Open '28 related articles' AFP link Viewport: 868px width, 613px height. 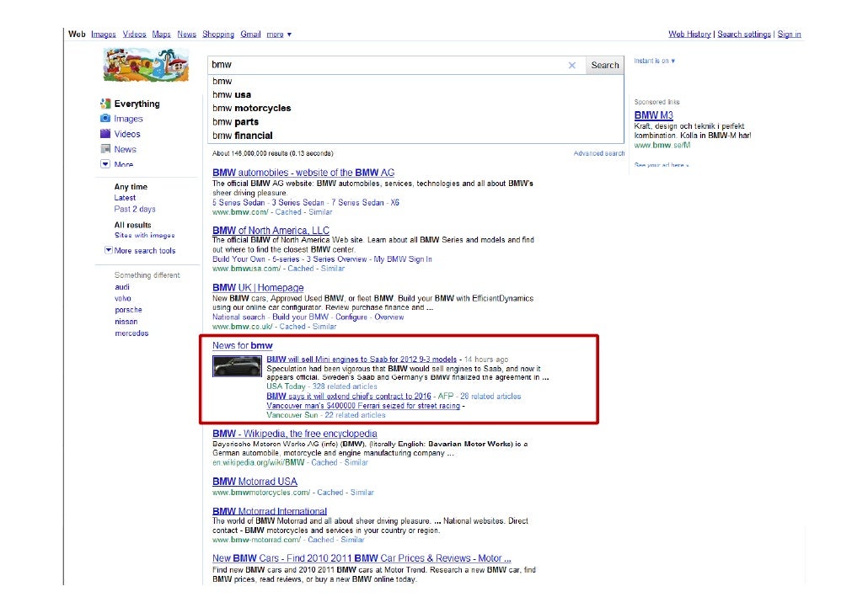coord(490,396)
